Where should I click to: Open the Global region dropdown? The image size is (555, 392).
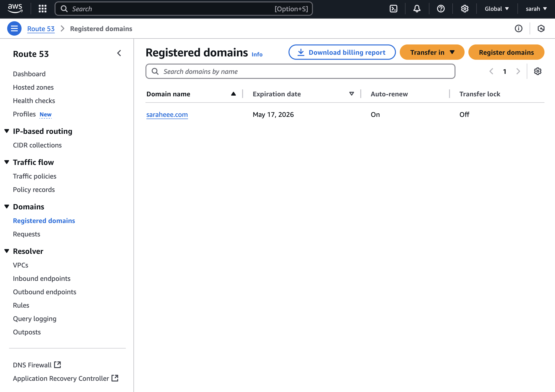[x=496, y=9]
